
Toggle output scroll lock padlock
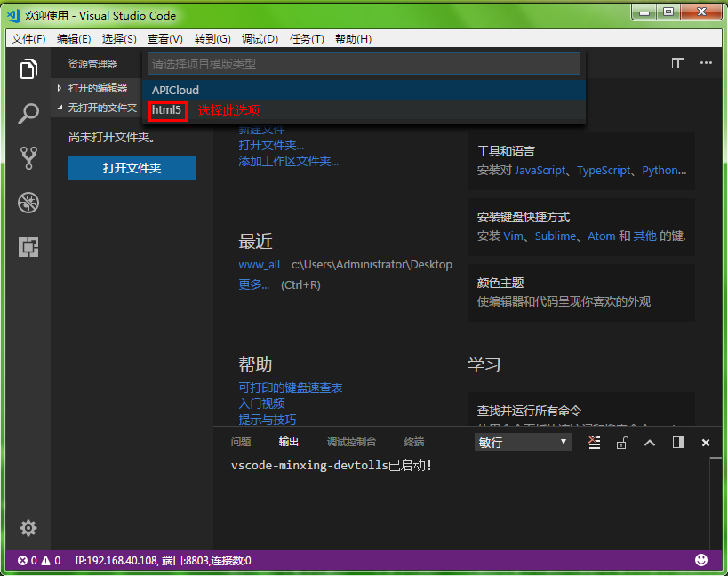point(622,442)
